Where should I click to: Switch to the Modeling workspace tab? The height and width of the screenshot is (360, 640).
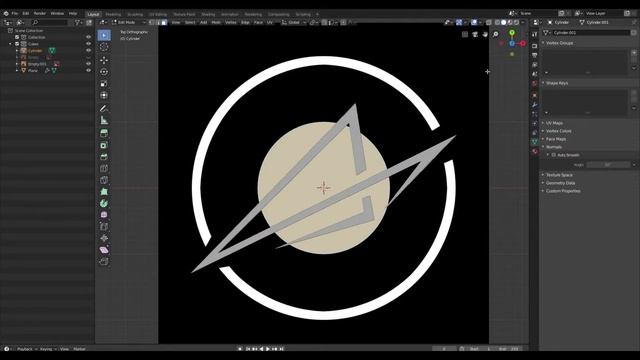113,14
